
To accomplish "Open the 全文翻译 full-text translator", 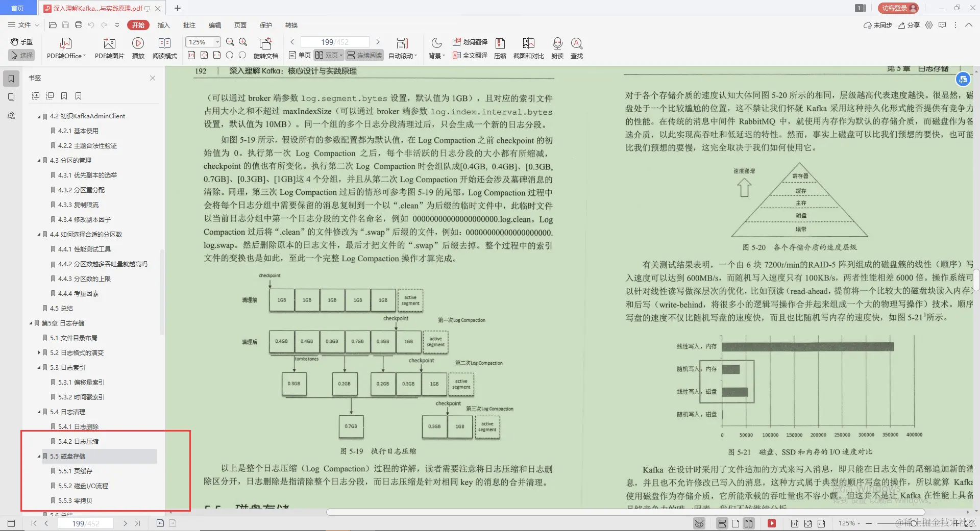I will click(469, 55).
